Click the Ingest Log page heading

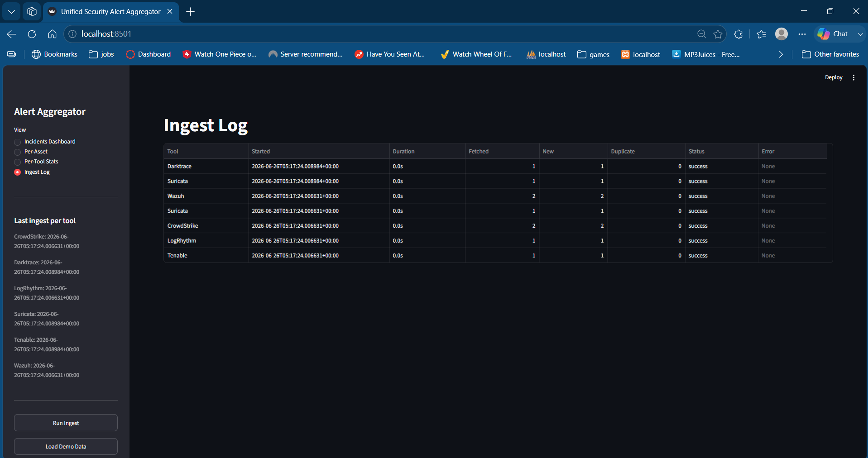pyautogui.click(x=206, y=126)
